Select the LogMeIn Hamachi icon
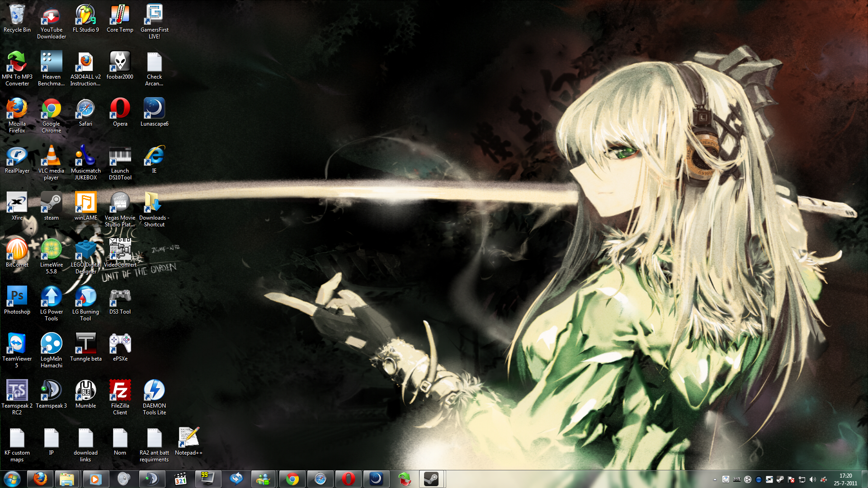 pos(52,351)
